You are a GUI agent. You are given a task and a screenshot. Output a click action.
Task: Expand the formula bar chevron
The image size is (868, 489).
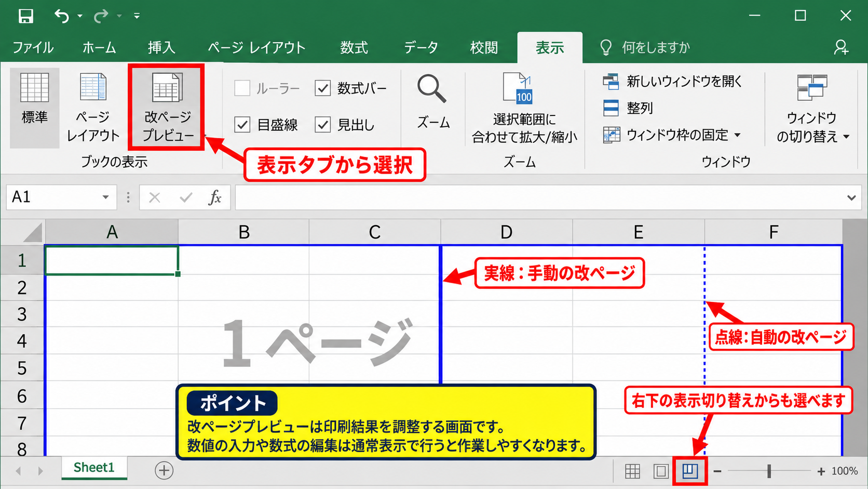click(x=851, y=197)
